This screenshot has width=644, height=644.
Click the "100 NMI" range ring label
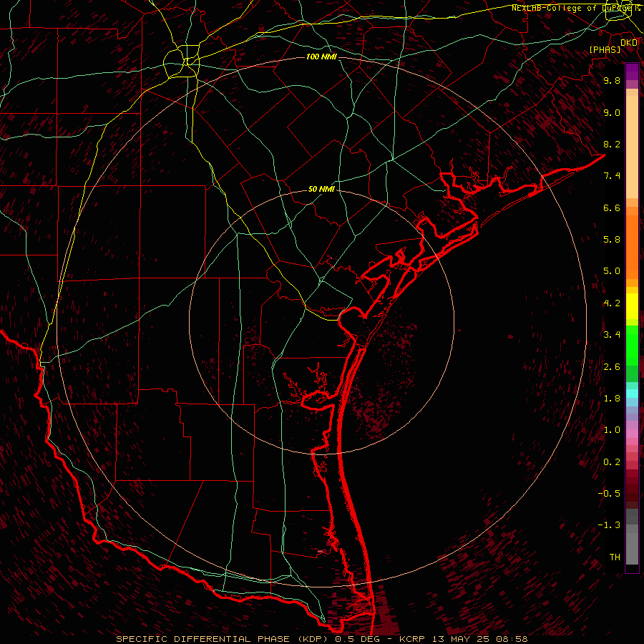click(321, 57)
